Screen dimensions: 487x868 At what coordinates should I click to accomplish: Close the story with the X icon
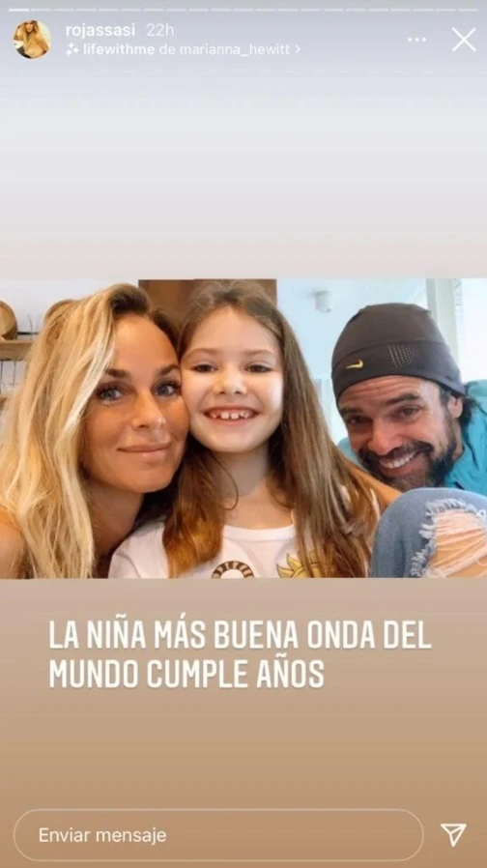click(464, 40)
